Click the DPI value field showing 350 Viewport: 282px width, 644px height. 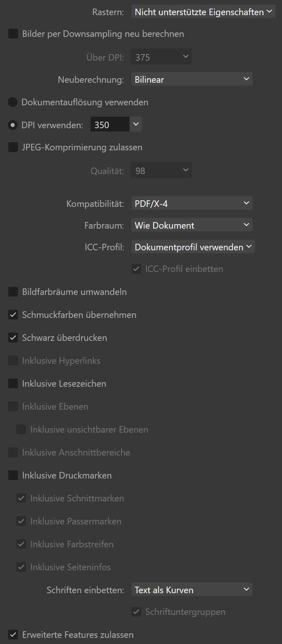pyautogui.click(x=110, y=125)
